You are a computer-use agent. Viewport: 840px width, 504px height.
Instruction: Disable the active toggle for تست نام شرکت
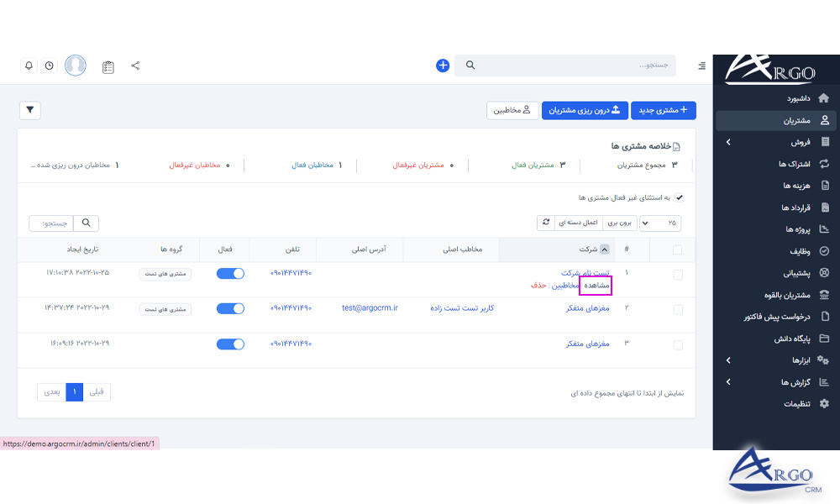point(230,273)
